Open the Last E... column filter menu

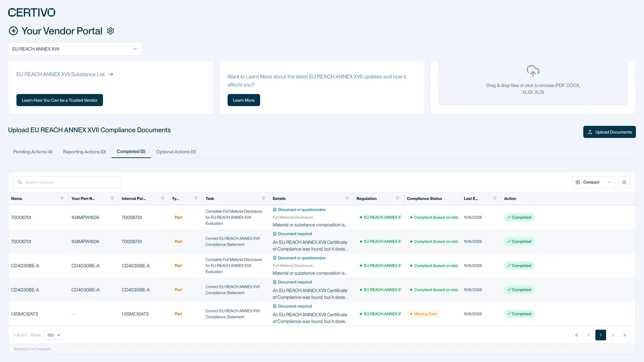[x=495, y=199]
